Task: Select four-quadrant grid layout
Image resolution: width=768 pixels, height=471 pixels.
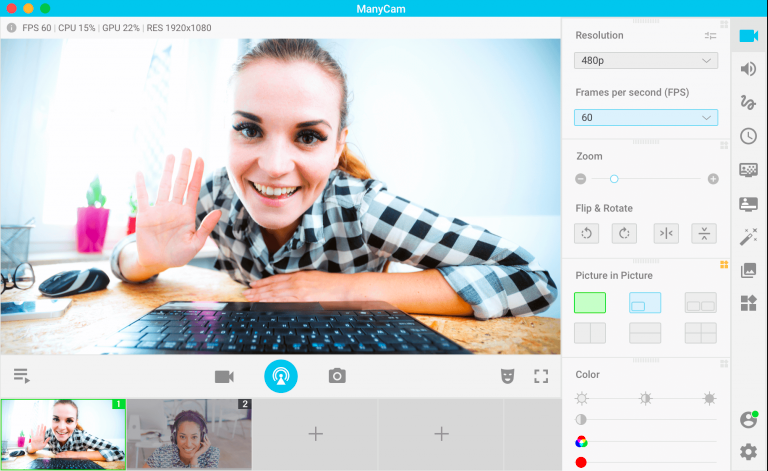Action: pos(700,333)
